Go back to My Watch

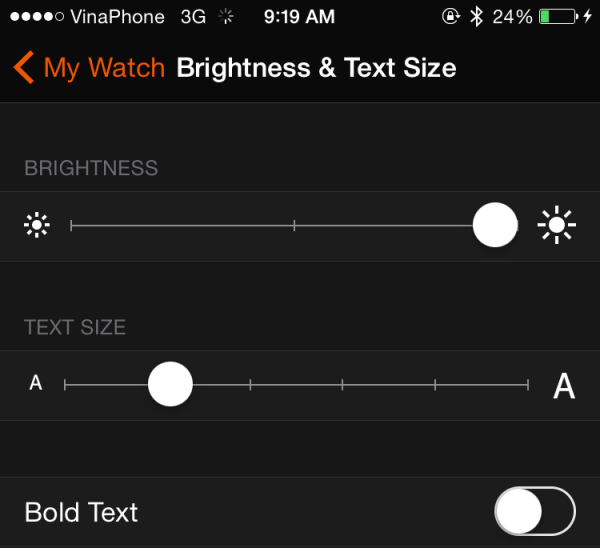pyautogui.click(x=90, y=68)
